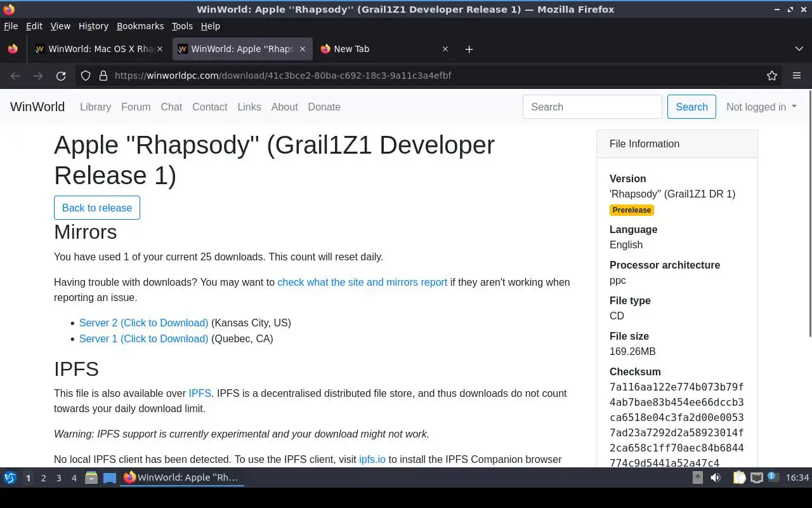Screen dimensions: 812x508
Task: Open the About nav link
Action: (x=284, y=107)
